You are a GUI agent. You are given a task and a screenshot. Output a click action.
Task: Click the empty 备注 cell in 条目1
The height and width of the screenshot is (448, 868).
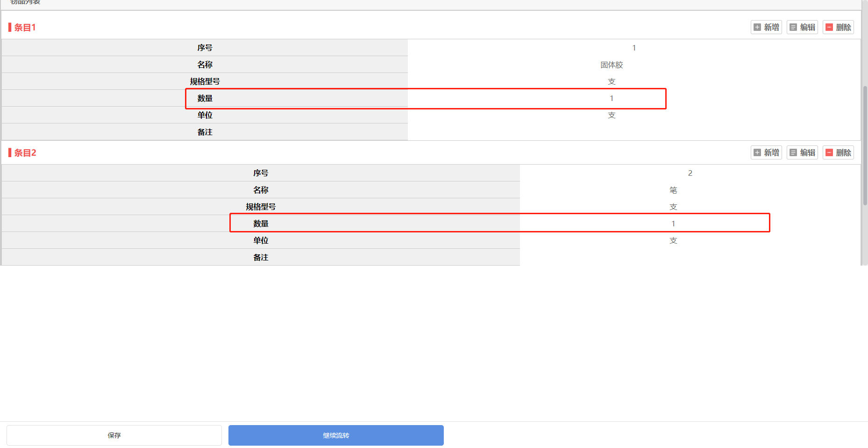tap(634, 132)
